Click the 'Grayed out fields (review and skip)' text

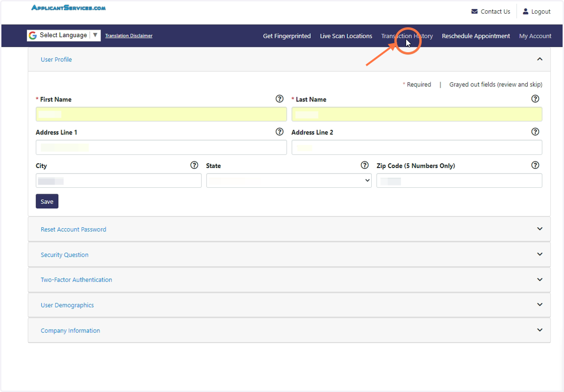coord(496,85)
